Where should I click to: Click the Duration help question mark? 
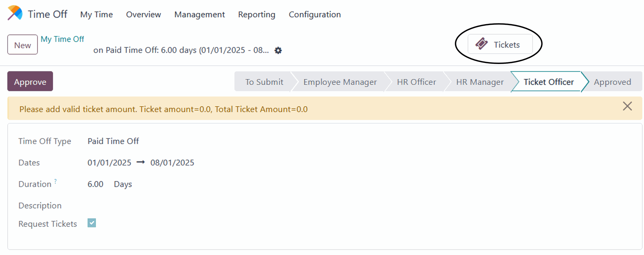click(x=55, y=181)
